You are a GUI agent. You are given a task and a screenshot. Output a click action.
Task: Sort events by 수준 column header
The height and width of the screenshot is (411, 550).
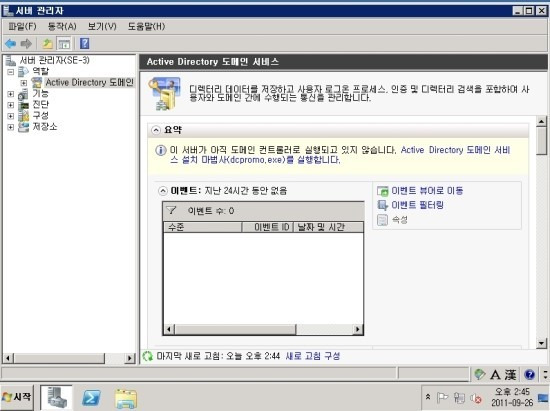tap(203, 227)
